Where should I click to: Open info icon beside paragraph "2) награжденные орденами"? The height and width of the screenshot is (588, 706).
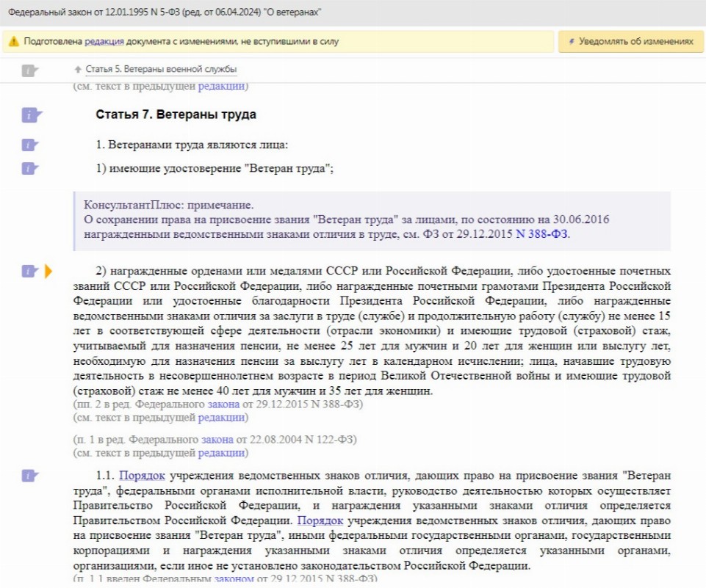30,272
